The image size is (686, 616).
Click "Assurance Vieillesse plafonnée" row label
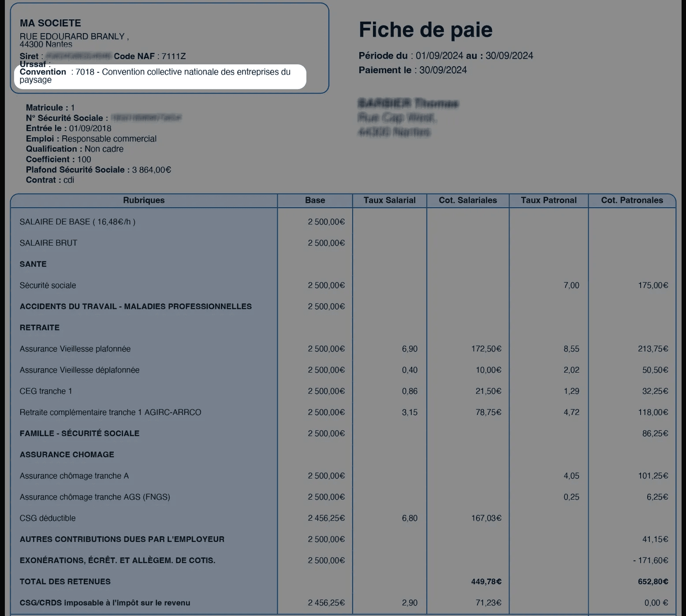(x=75, y=349)
